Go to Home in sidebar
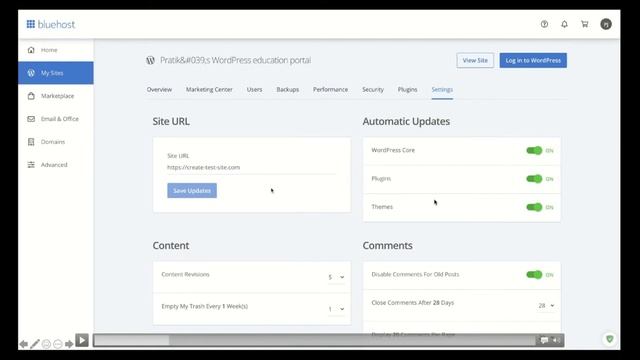This screenshot has height=360, width=640. (x=56, y=50)
